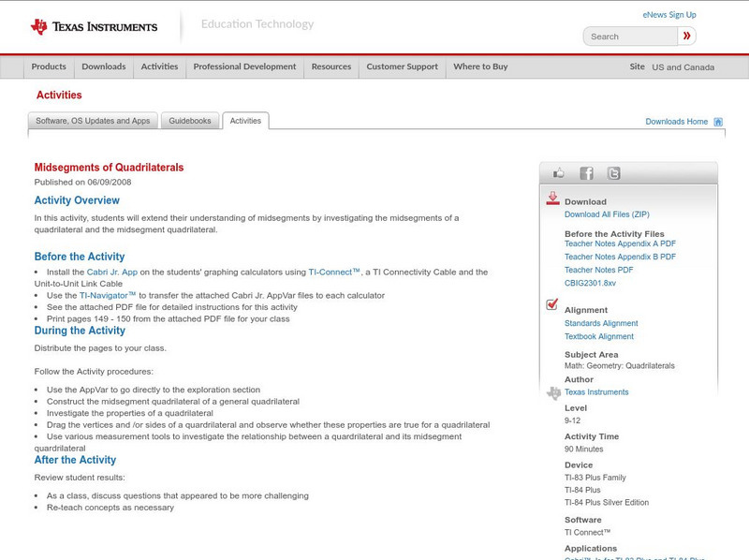Click the After the Activity heading

pos(75,460)
